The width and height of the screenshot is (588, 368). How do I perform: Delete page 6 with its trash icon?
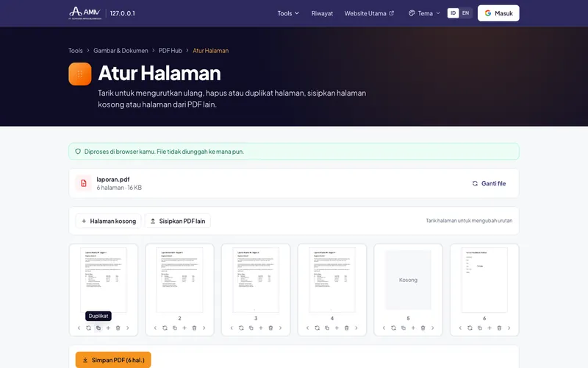(x=499, y=328)
